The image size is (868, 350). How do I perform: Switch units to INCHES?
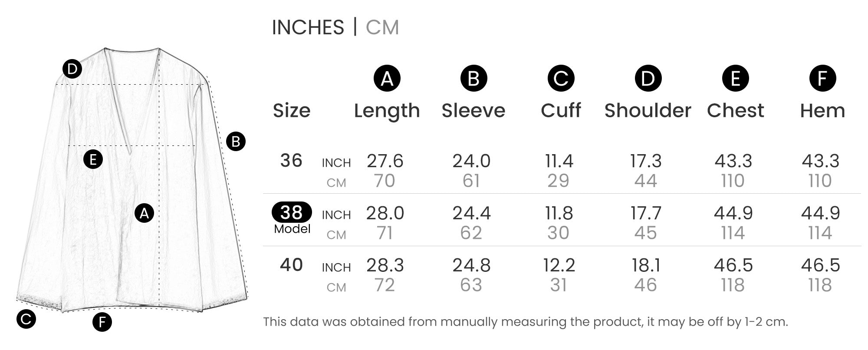point(308,27)
